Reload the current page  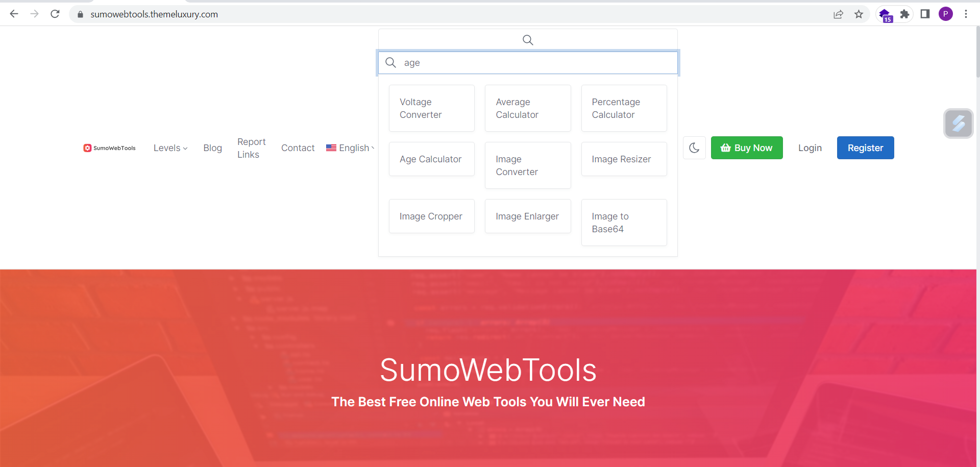click(x=55, y=14)
